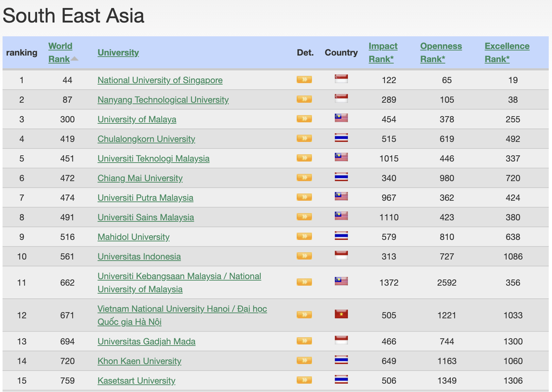The height and width of the screenshot is (392, 552).
Task: Click Thailand flag in Chiang Mai University row
Action: pos(341,177)
